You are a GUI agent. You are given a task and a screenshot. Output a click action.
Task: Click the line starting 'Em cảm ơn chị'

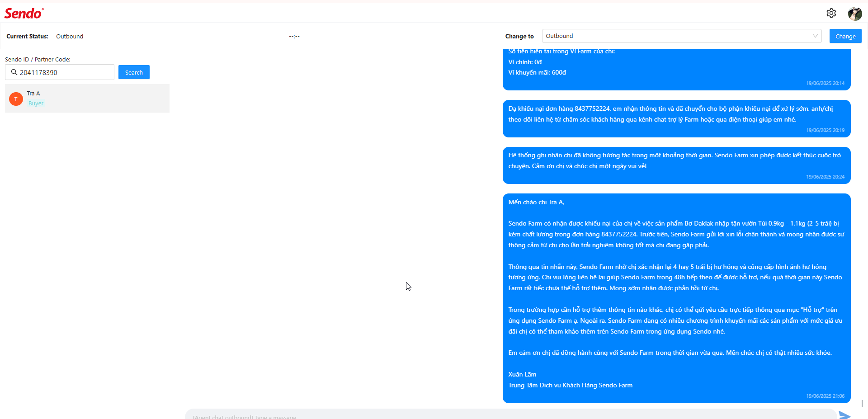tap(670, 353)
